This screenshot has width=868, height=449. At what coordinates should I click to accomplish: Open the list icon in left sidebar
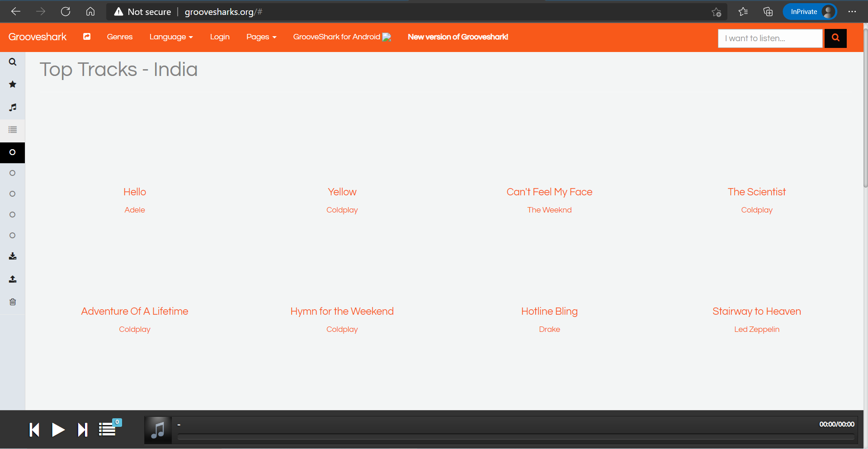pyautogui.click(x=13, y=130)
